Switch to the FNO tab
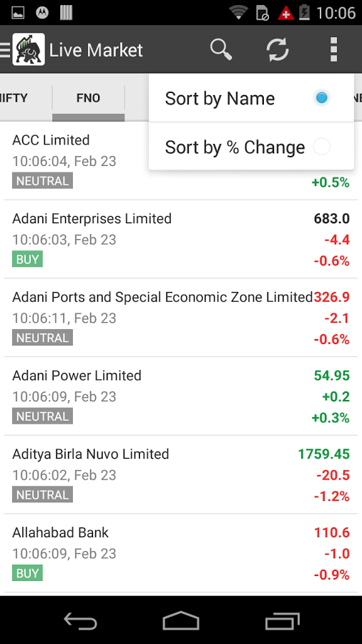Screen dimensions: 362x644 (x=88, y=98)
